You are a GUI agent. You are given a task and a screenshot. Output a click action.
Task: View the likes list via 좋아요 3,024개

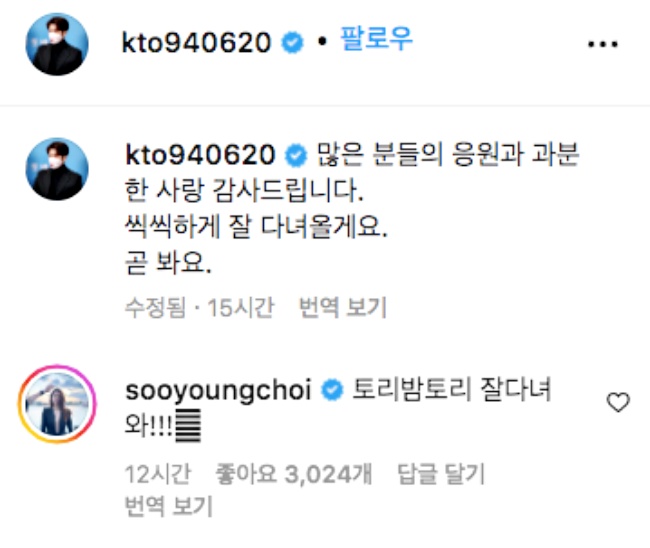293,474
